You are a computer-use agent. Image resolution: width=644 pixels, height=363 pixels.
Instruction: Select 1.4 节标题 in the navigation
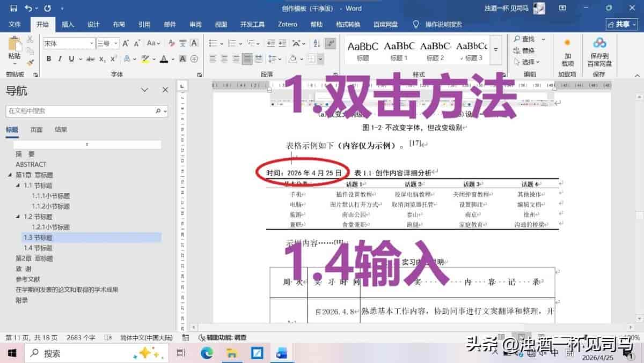pyautogui.click(x=38, y=248)
